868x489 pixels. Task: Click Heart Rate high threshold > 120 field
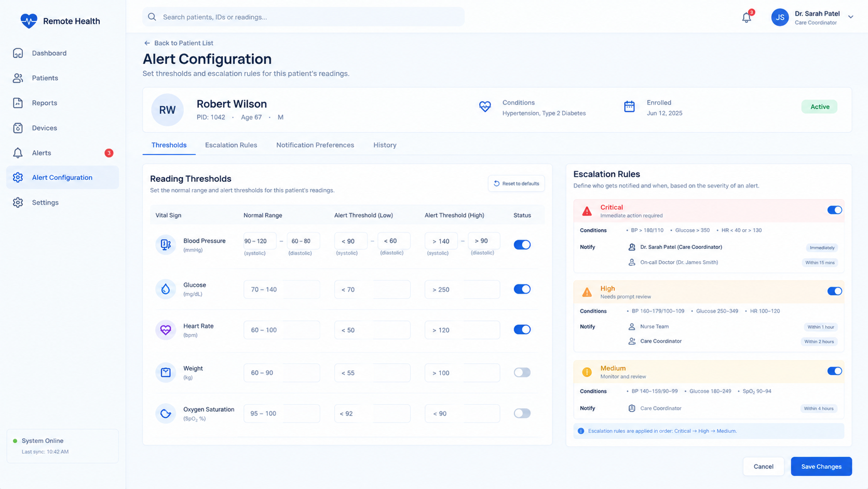pyautogui.click(x=463, y=330)
